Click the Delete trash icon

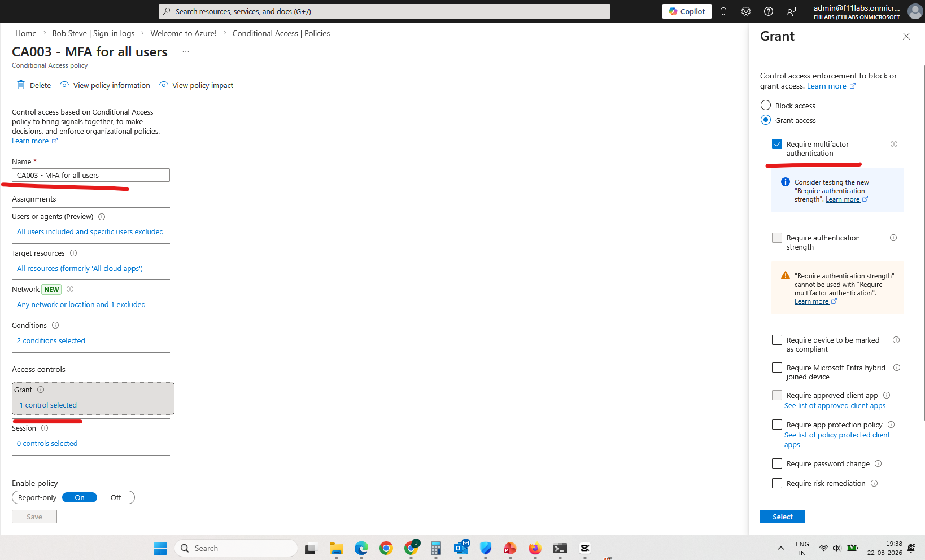coord(21,85)
